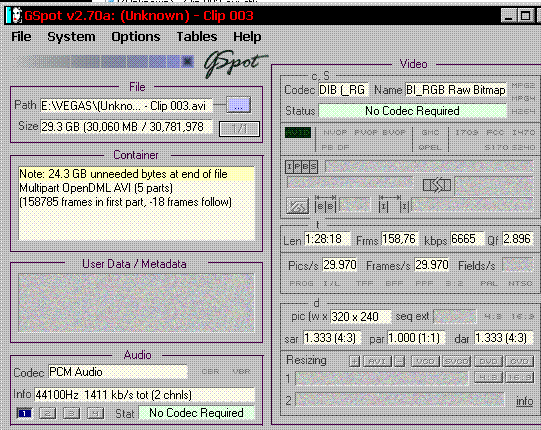Open the Help menu

247,37
